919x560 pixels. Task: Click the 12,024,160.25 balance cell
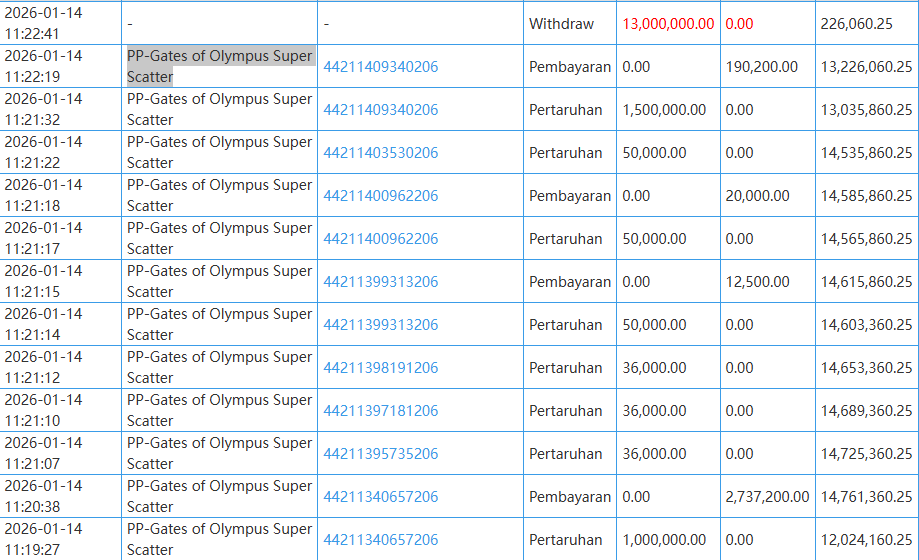(866, 540)
